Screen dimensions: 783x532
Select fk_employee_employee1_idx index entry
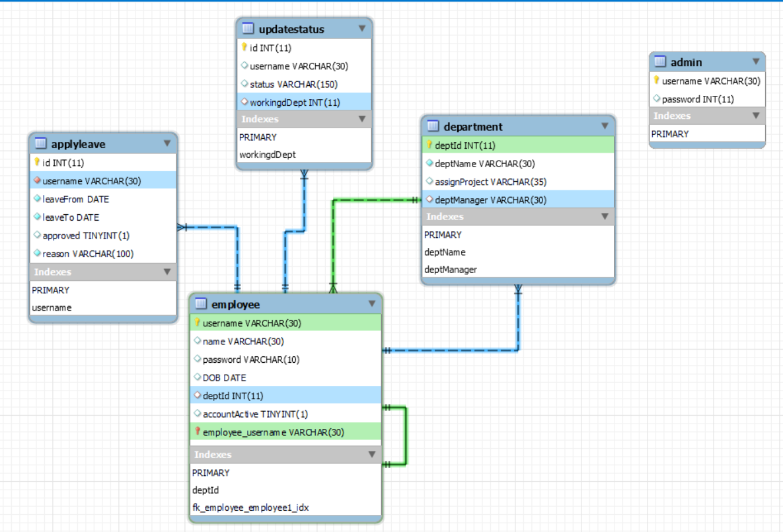click(x=250, y=508)
